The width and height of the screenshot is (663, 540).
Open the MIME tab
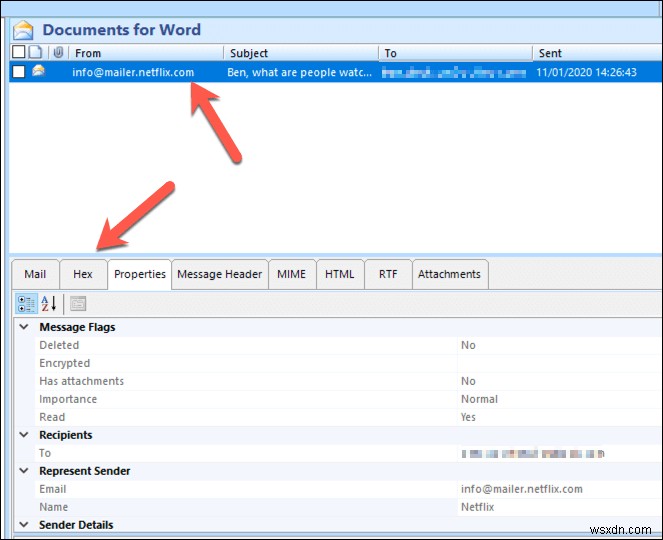(291, 274)
